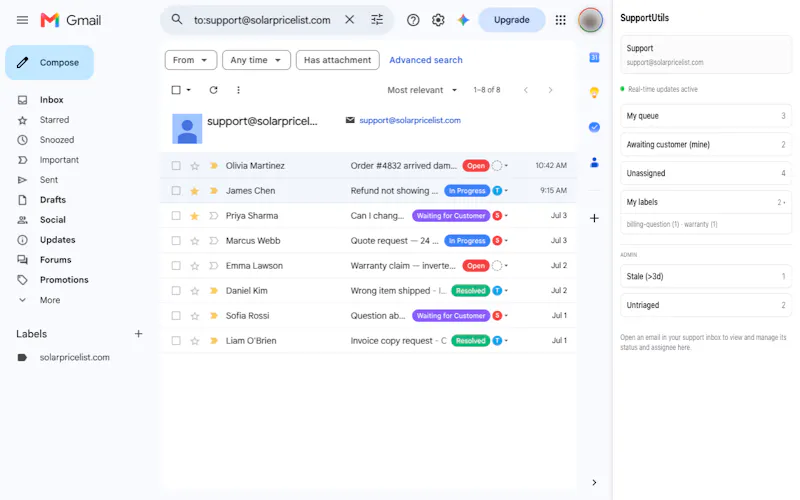The width and height of the screenshot is (800, 500).
Task: Click the Compose button
Action: click(x=49, y=63)
